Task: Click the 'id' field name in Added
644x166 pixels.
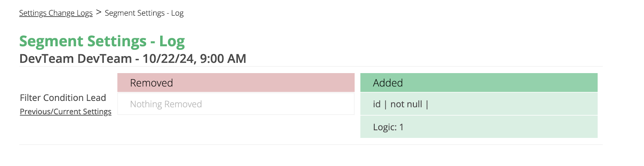Action: (377, 104)
